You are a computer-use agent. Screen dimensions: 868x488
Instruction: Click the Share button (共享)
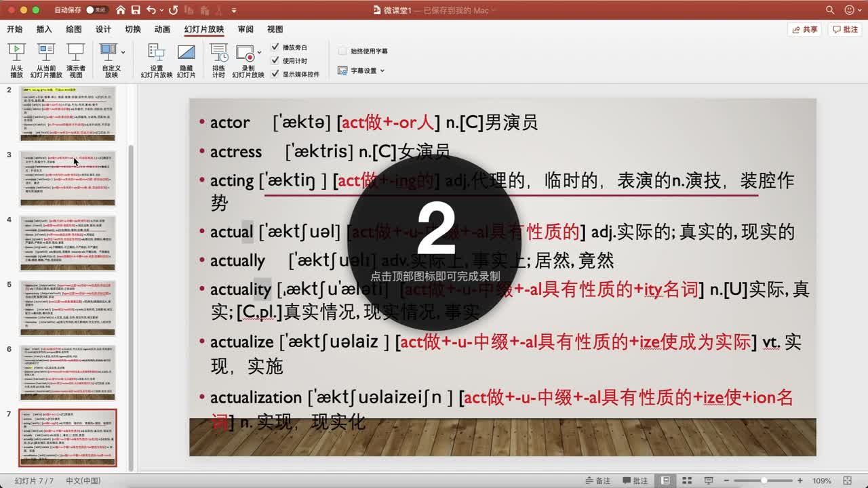[805, 29]
